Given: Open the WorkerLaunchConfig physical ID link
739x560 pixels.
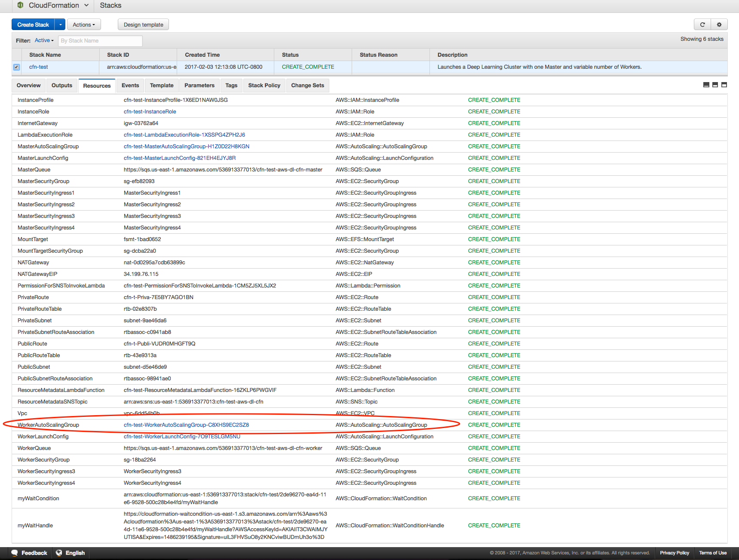Looking at the screenshot, I should point(182,437).
